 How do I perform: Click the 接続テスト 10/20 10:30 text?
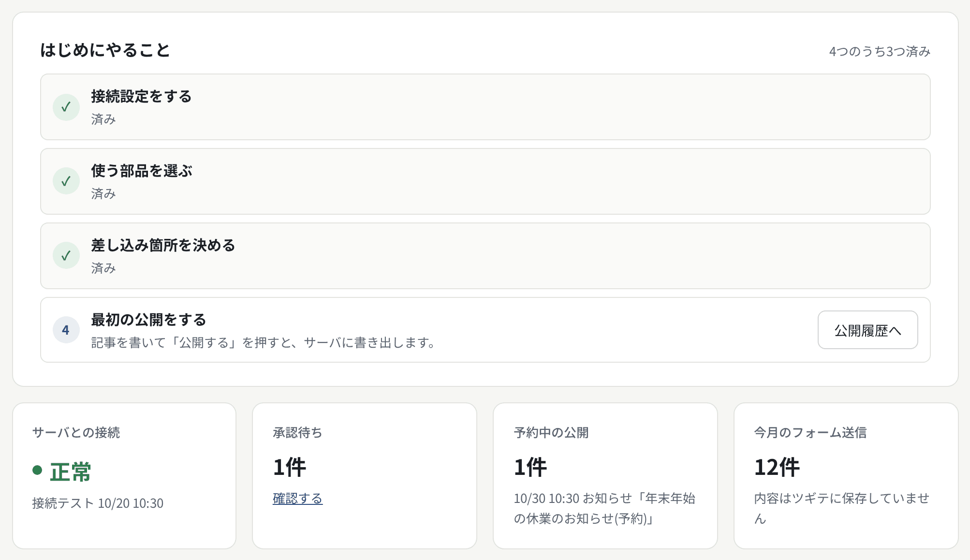[x=98, y=503]
